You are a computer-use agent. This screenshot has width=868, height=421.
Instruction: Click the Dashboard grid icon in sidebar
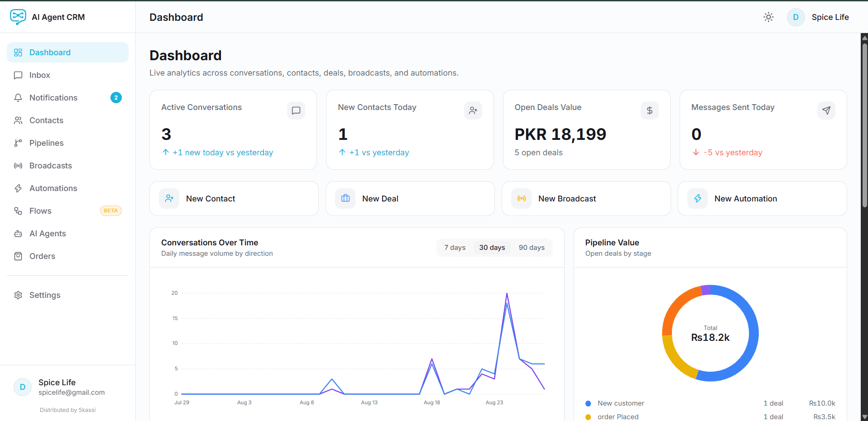click(18, 53)
